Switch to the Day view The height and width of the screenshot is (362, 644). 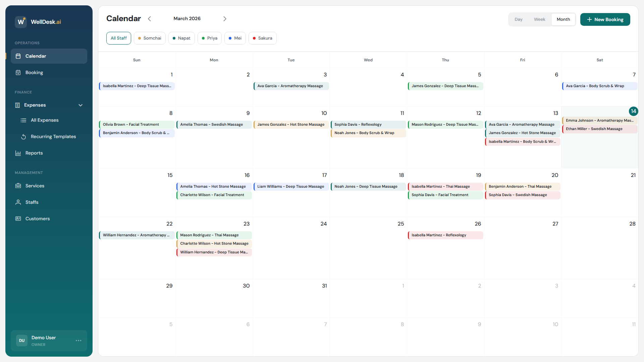[x=519, y=19]
